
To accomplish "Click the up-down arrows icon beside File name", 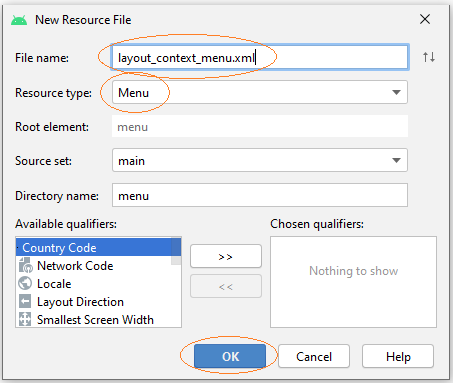I will point(429,57).
